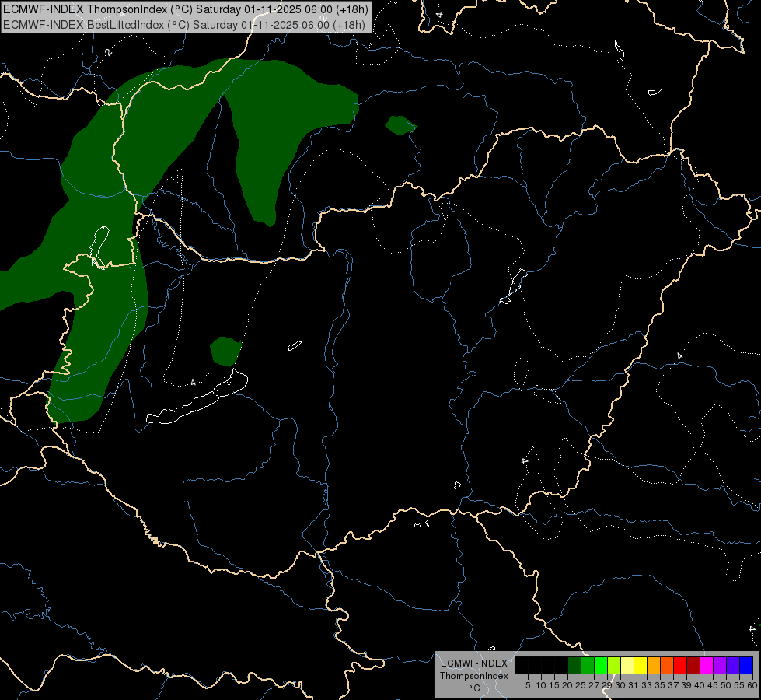Click the legend tick label '15'
This screenshot has width=761, height=700.
coord(554,685)
